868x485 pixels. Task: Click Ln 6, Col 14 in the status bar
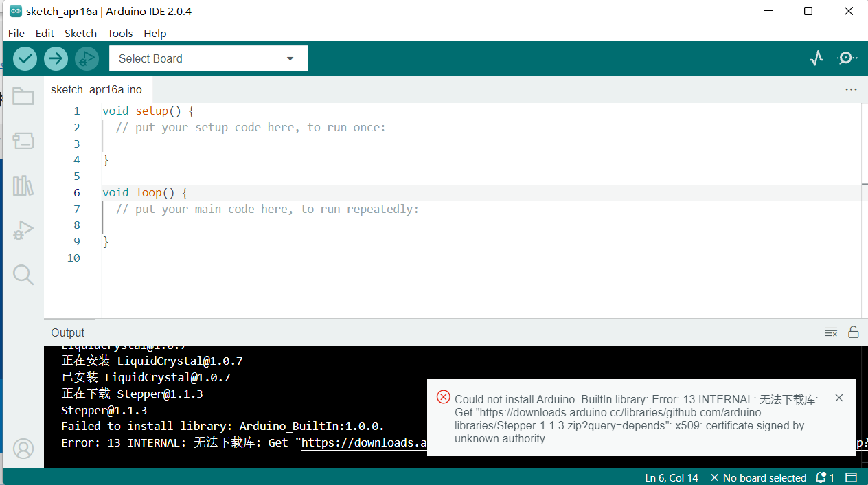[x=672, y=477]
